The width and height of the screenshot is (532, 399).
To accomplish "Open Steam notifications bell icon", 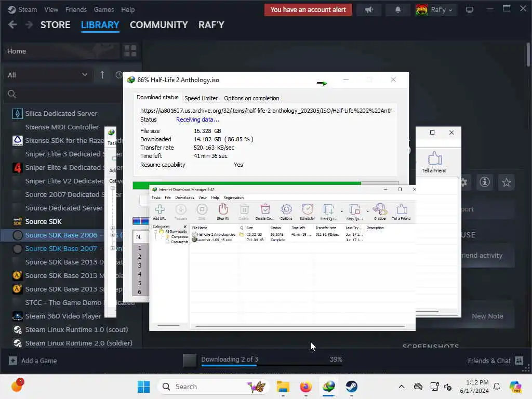I will click(x=397, y=10).
